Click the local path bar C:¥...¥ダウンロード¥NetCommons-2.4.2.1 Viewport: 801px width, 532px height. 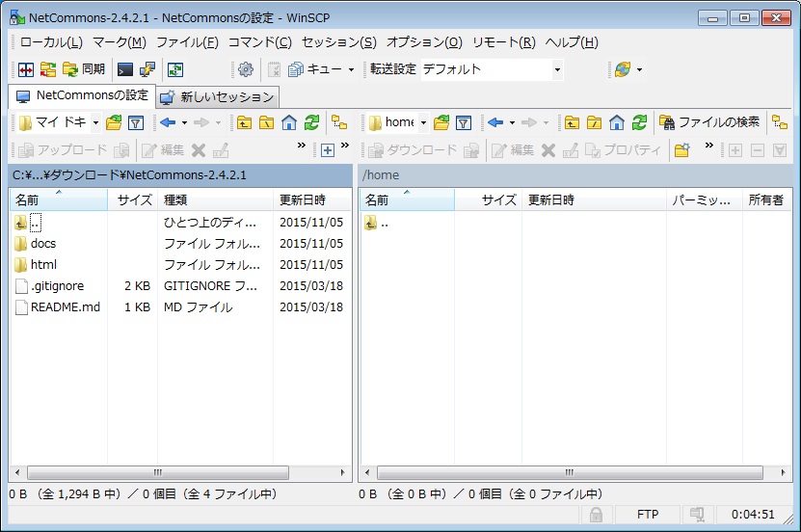tap(180, 175)
